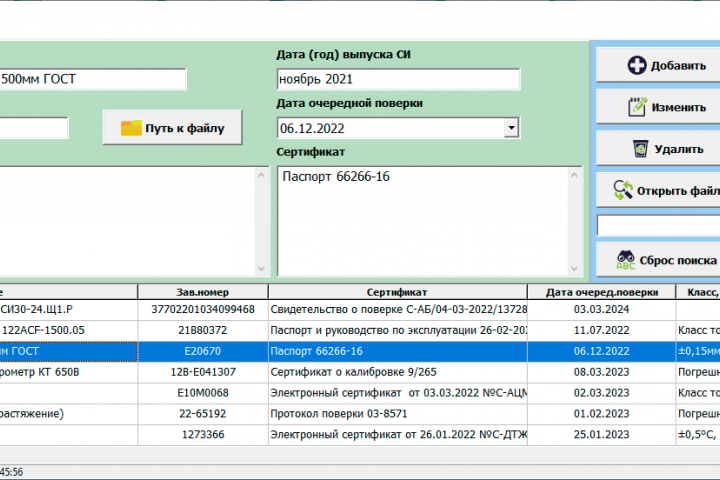Click the name cell ending КТ 650В
The height and width of the screenshot is (480, 720).
68,372
